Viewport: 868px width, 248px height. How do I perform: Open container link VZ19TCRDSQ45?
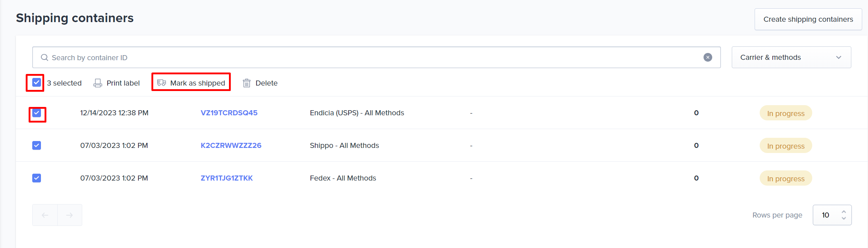(x=229, y=113)
